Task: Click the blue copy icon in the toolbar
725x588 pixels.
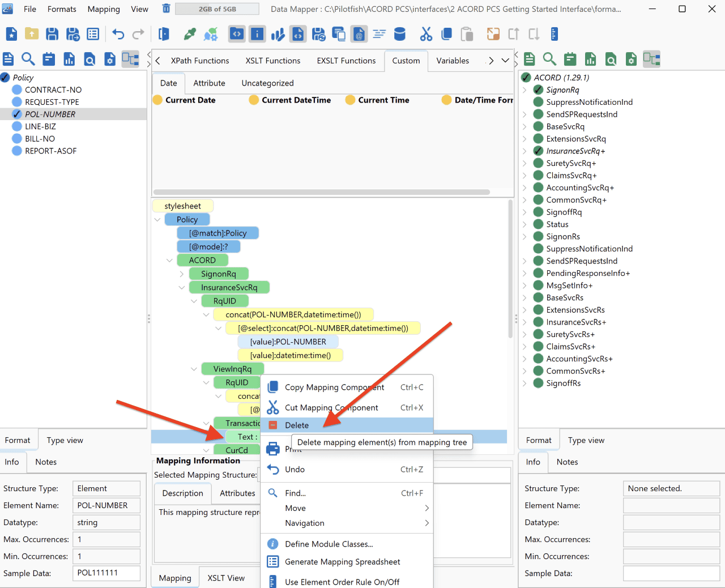Action: pos(446,34)
